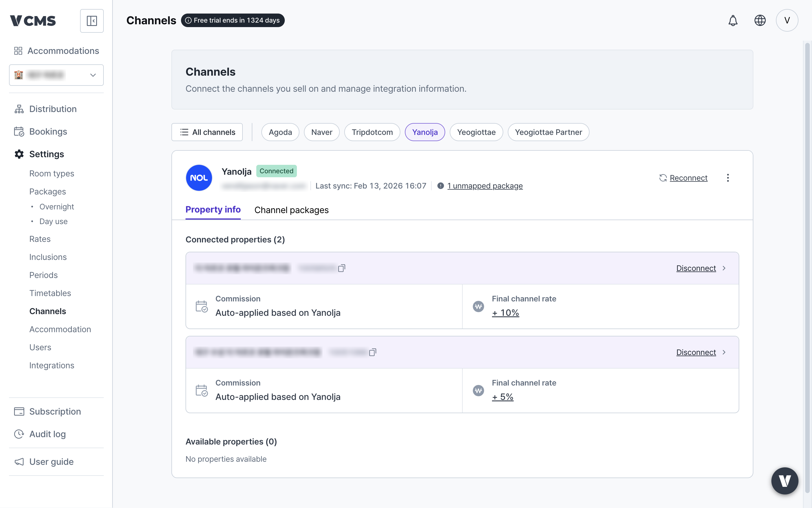Open the accommodation selector dropdown
Screen dimensions: 812x508
click(x=56, y=75)
